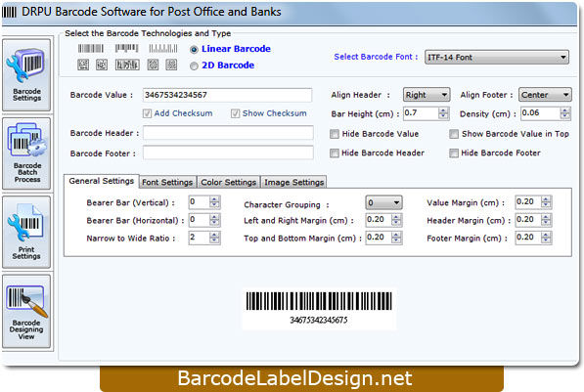Open the Color Settings tab
The height and width of the screenshot is (392, 584).
228,182
